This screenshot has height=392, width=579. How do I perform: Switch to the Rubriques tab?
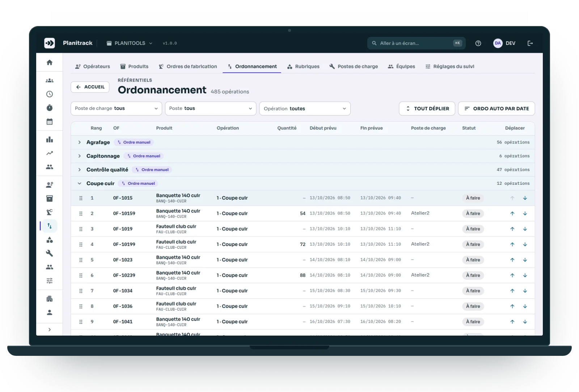pos(303,67)
